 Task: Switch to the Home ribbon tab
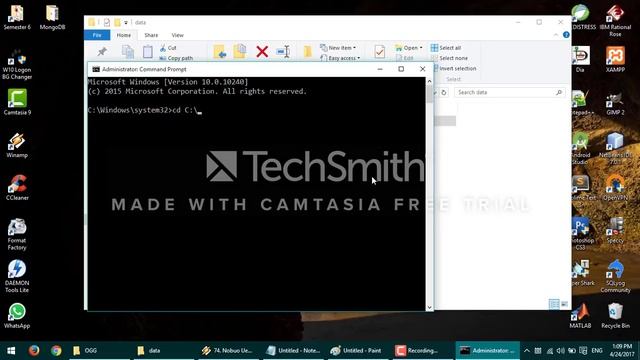[x=124, y=35]
